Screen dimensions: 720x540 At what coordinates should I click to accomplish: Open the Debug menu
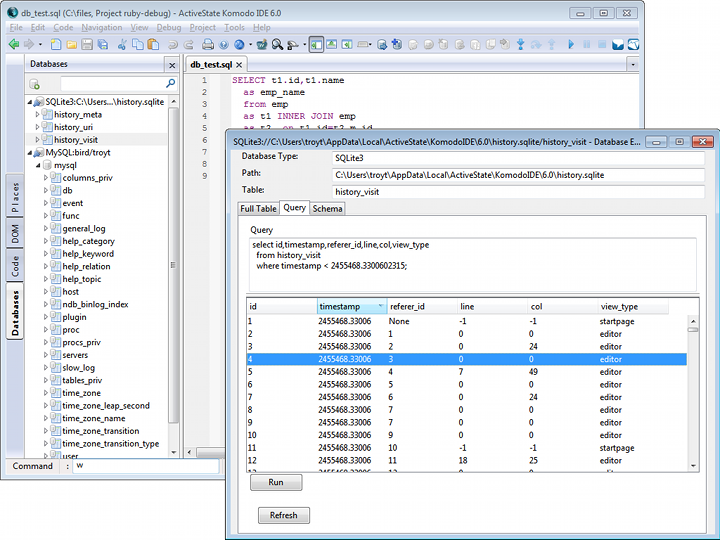[169, 28]
